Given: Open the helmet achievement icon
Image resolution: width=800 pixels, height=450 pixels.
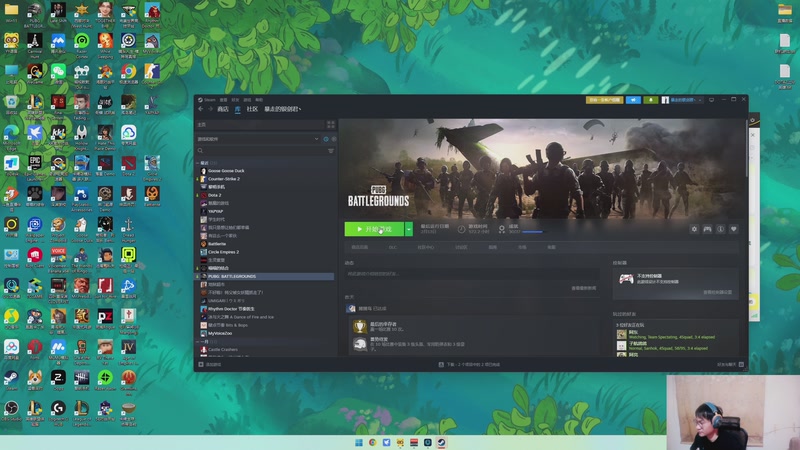Looking at the screenshot, I should (360, 344).
